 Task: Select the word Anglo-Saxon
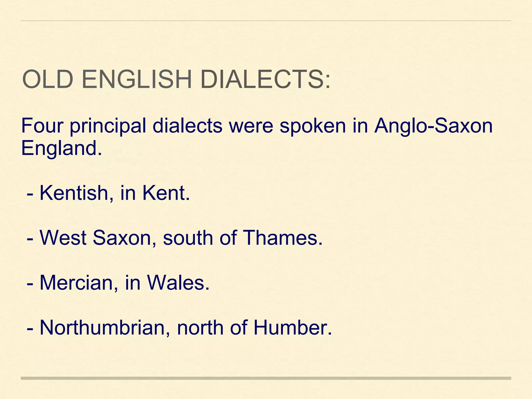tap(433, 126)
